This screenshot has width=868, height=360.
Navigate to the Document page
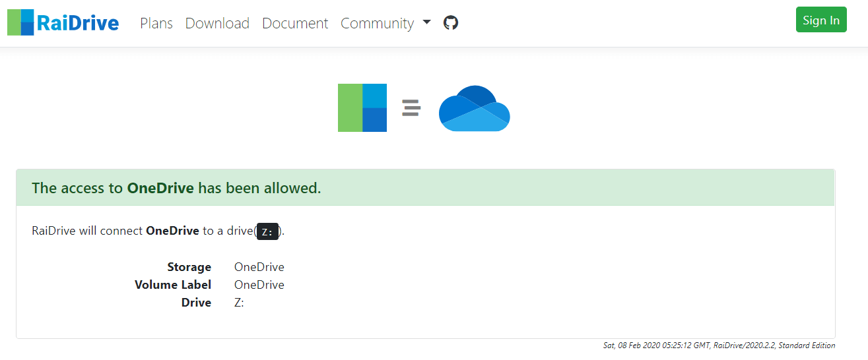point(295,23)
